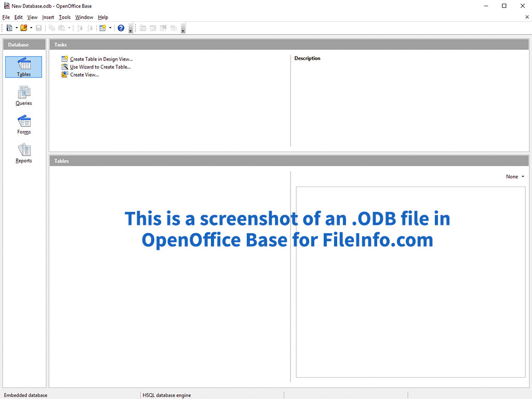Open the Tools menu

click(x=64, y=17)
